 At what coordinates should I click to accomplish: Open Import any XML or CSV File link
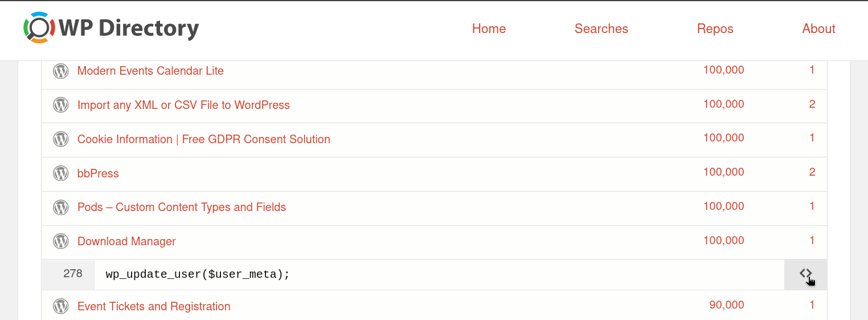pos(183,105)
